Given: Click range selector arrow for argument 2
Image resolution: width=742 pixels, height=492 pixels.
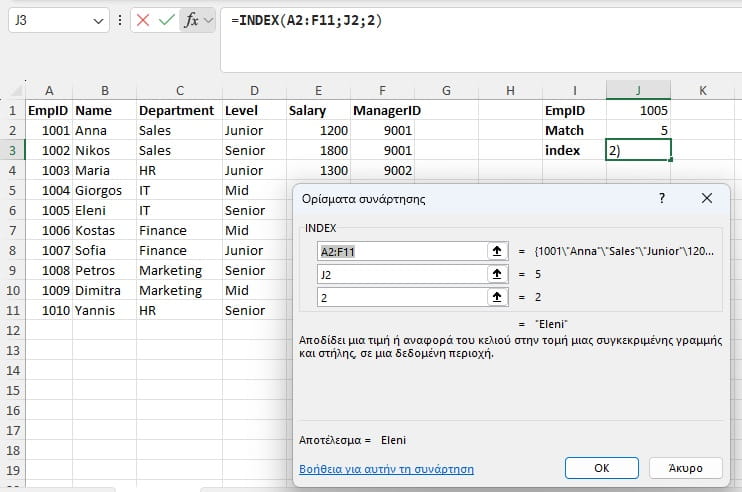Looking at the screenshot, I should point(497,297).
